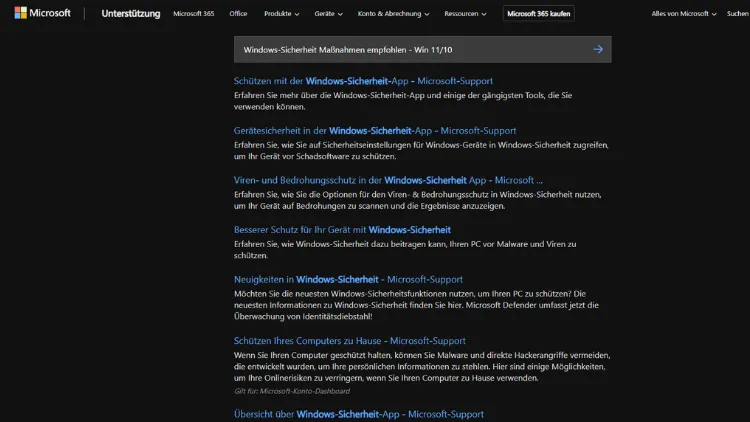This screenshot has height=422, width=750.
Task: Open Übersicht über Windows-Sicherheit-App result
Action: [x=359, y=414]
